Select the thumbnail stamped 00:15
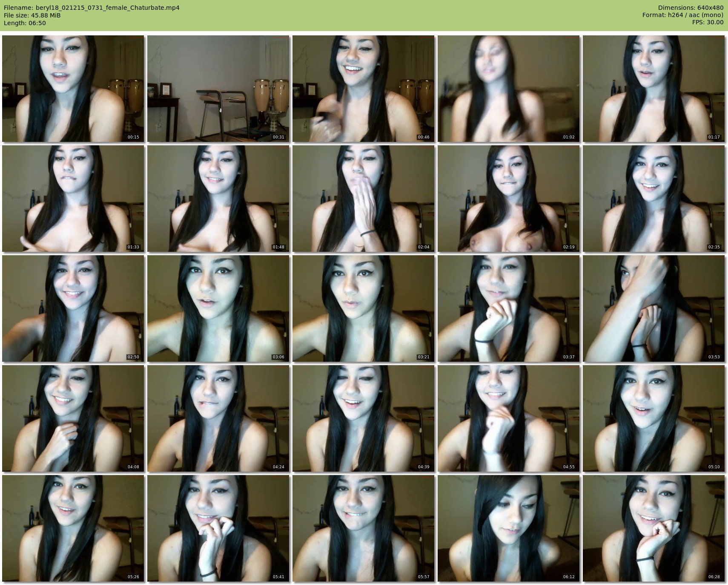The width and height of the screenshot is (728, 585). pos(73,89)
